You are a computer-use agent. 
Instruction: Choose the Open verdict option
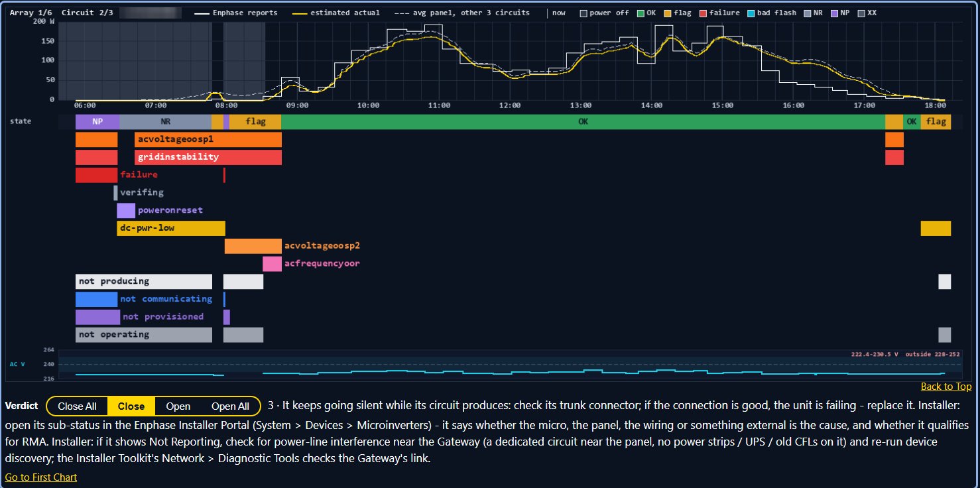click(x=178, y=406)
